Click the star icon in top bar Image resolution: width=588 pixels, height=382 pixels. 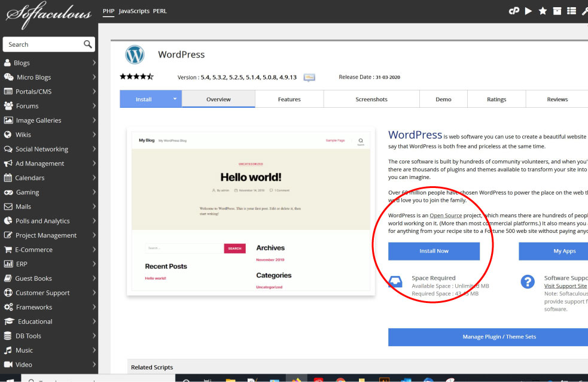543,11
